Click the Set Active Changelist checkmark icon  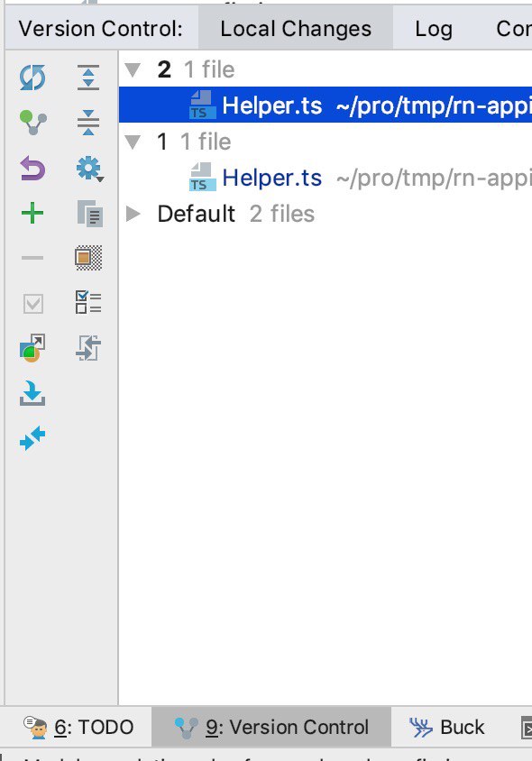(x=33, y=304)
